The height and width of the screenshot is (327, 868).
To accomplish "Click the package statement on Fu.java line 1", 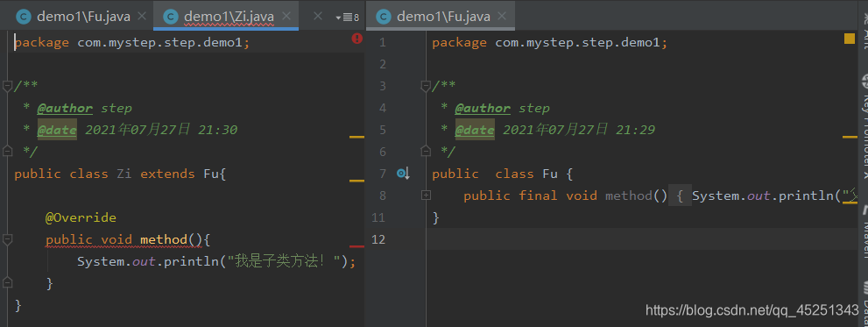I will tap(550, 42).
